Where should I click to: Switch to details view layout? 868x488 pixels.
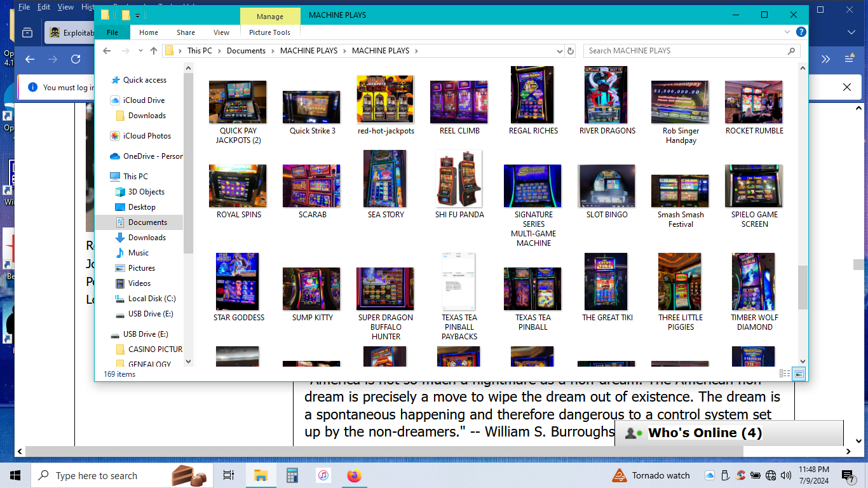tap(785, 374)
